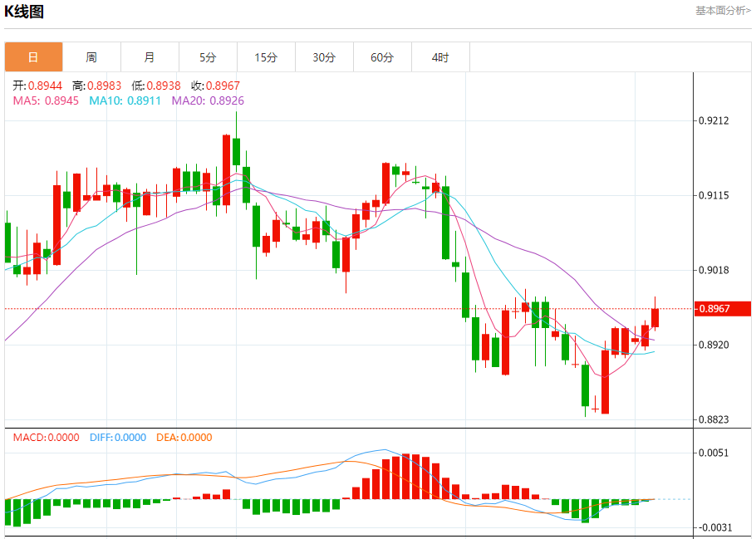Select the 日 daily chart tab
The image size is (756, 539).
click(34, 57)
